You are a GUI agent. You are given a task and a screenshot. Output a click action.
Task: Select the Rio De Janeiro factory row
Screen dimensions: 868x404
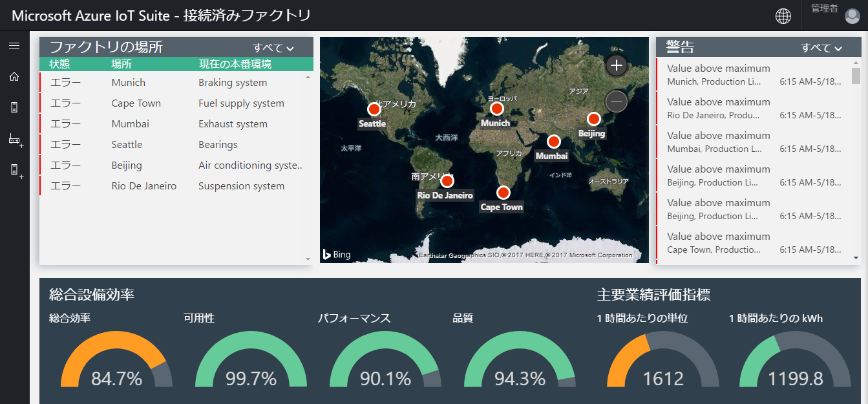[171, 186]
